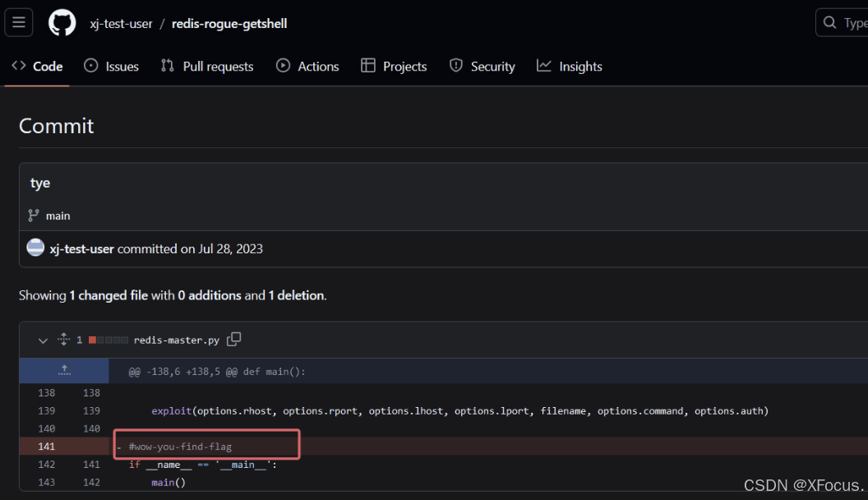Open the hamburger navigation menu
This screenshot has width=868, height=500.
[x=19, y=23]
